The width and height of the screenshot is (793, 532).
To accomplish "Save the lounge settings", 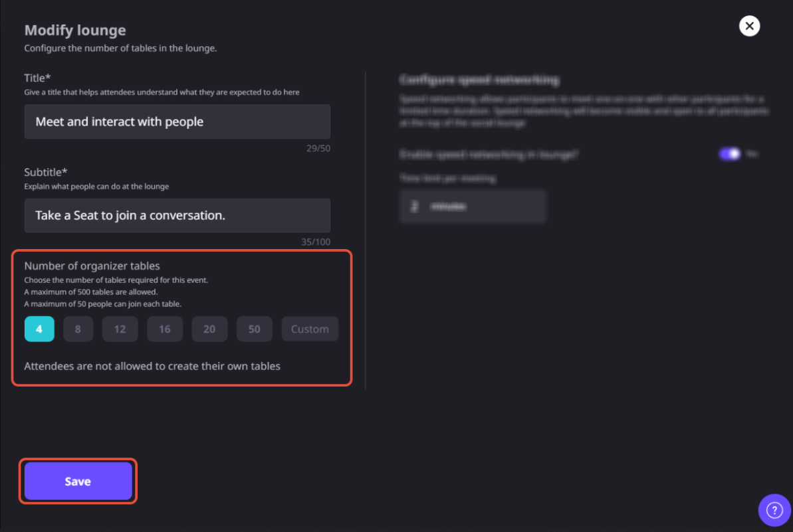I will [x=78, y=481].
